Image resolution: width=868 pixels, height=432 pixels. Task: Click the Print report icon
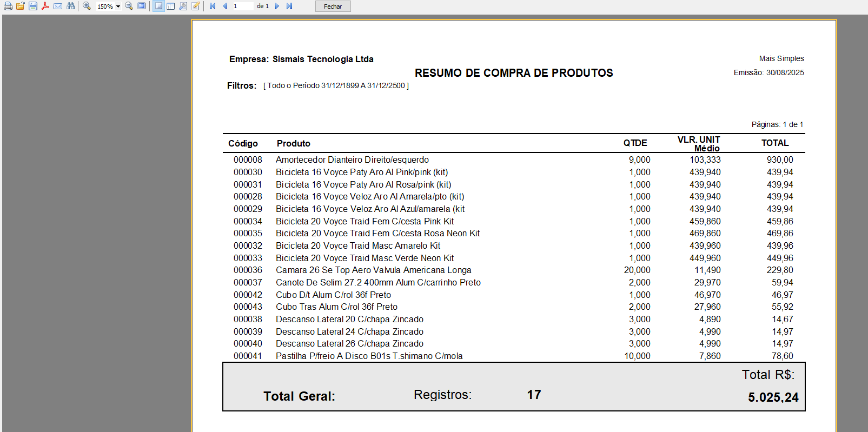tap(8, 6)
